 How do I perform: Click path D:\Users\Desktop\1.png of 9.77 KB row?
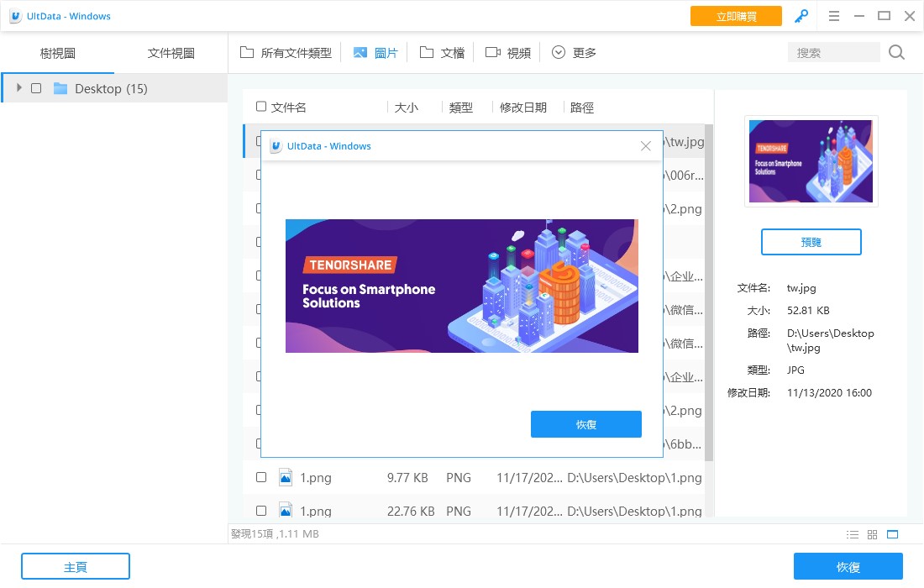click(x=635, y=477)
